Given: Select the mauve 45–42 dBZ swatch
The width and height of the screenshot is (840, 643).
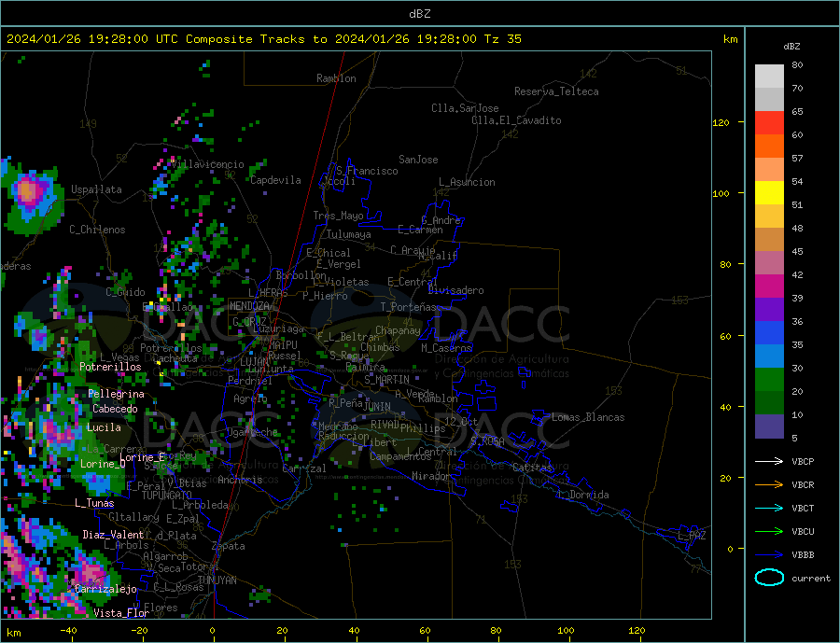Looking at the screenshot, I should (769, 263).
